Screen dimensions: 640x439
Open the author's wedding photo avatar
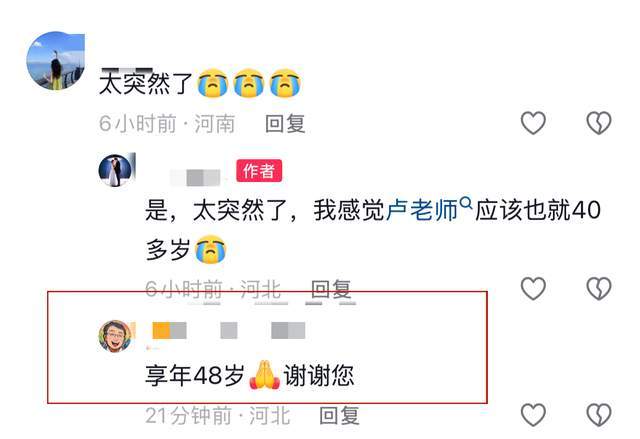117,170
